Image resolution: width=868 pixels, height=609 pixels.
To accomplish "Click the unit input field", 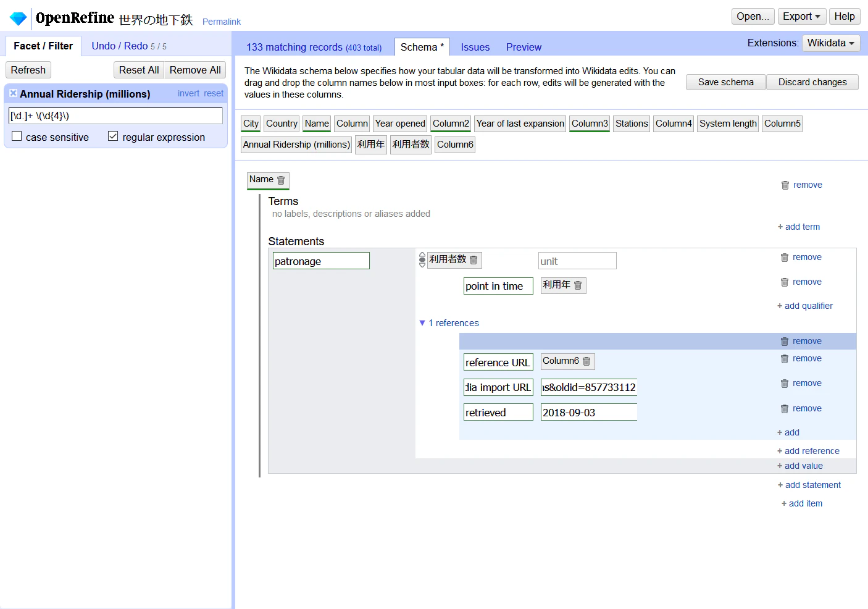I will point(577,261).
